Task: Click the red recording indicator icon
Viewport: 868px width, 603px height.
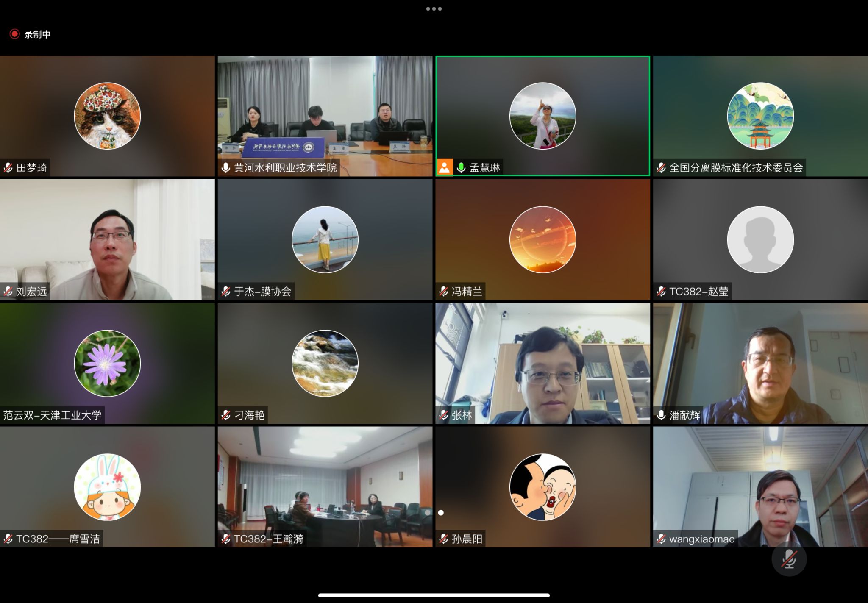Action: click(x=14, y=34)
